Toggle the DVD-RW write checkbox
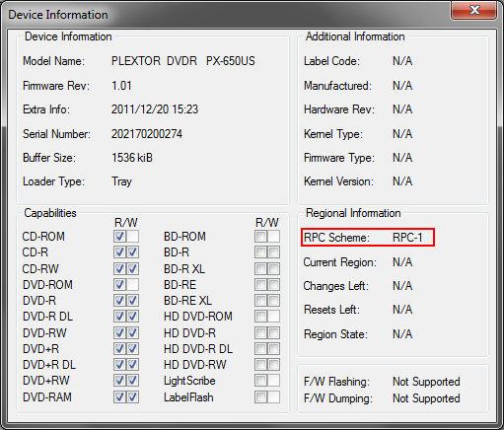The height and width of the screenshot is (430, 504). coord(132,332)
